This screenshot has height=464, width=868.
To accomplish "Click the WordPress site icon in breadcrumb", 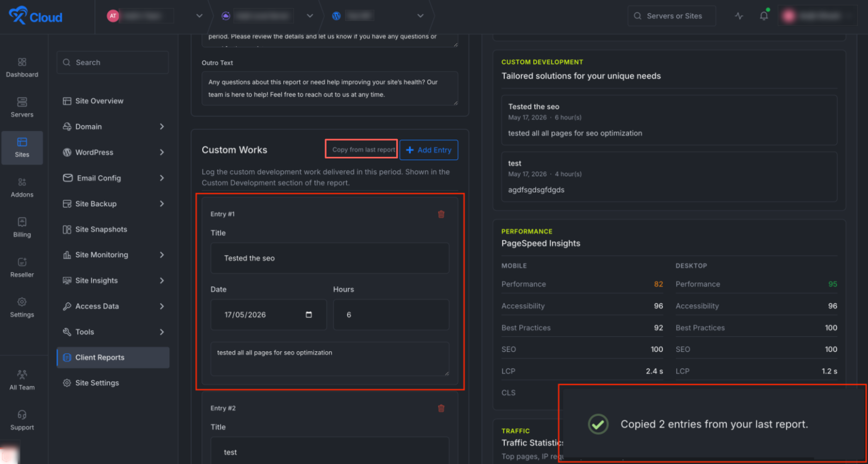I will pyautogui.click(x=336, y=16).
